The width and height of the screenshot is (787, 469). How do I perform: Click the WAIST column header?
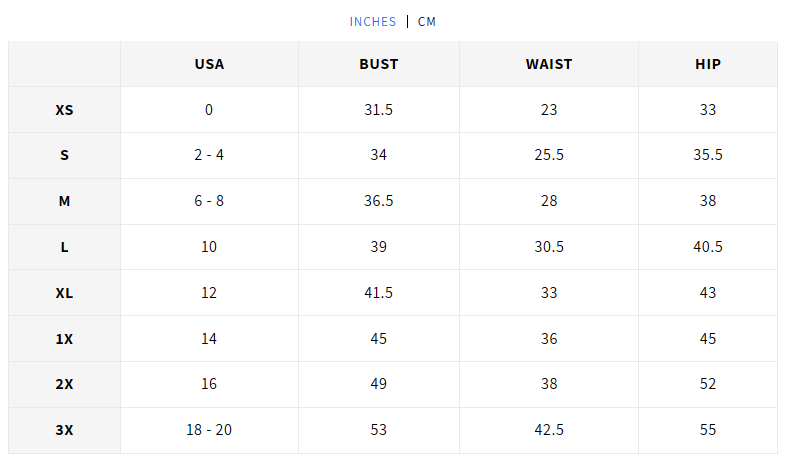coord(549,64)
